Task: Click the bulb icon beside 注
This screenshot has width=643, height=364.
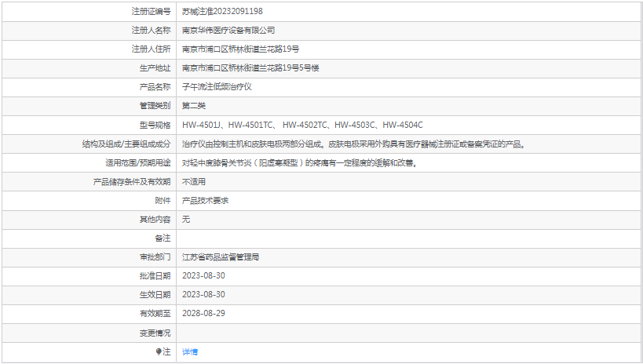Action: coord(159,351)
